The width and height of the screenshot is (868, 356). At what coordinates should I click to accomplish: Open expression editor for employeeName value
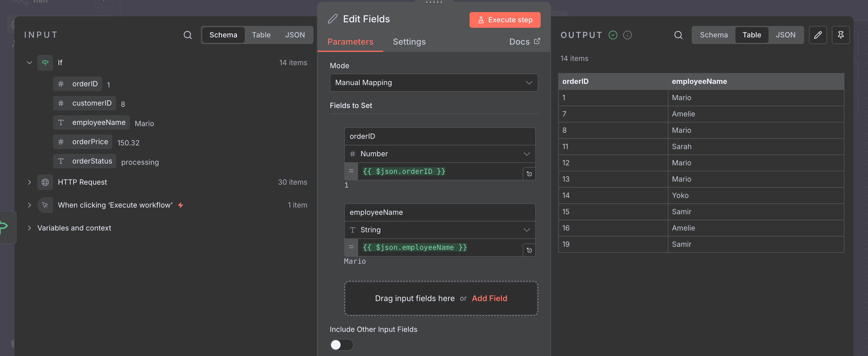(529, 250)
